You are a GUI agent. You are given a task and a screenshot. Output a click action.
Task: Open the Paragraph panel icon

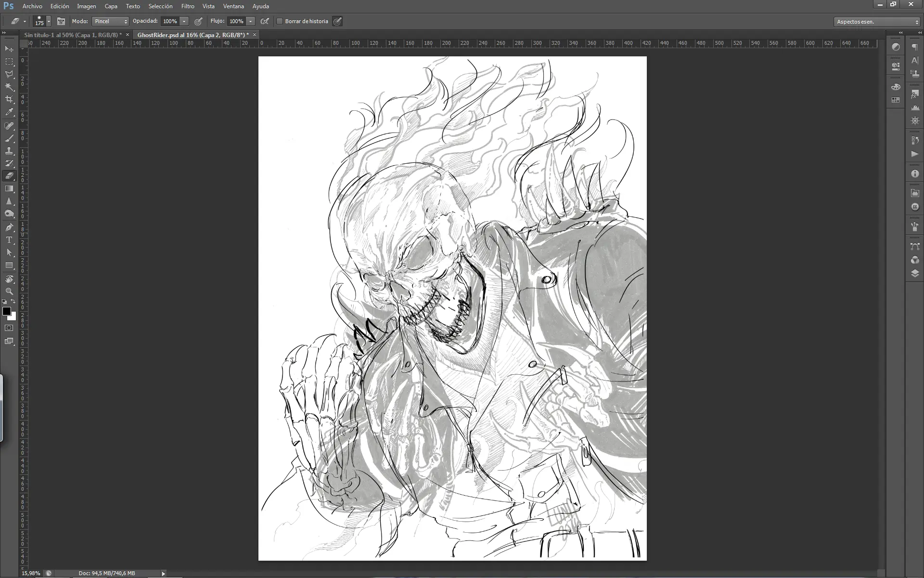[x=915, y=47]
